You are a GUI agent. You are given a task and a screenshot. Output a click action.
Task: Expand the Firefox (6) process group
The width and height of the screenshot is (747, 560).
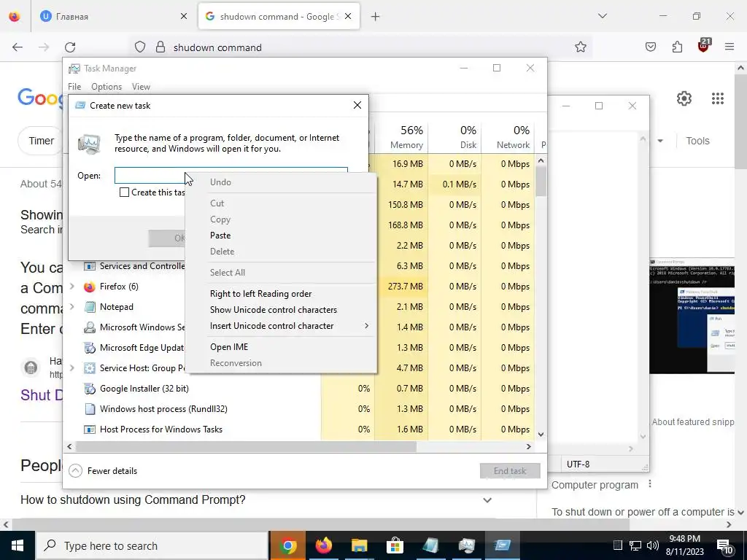coord(72,287)
